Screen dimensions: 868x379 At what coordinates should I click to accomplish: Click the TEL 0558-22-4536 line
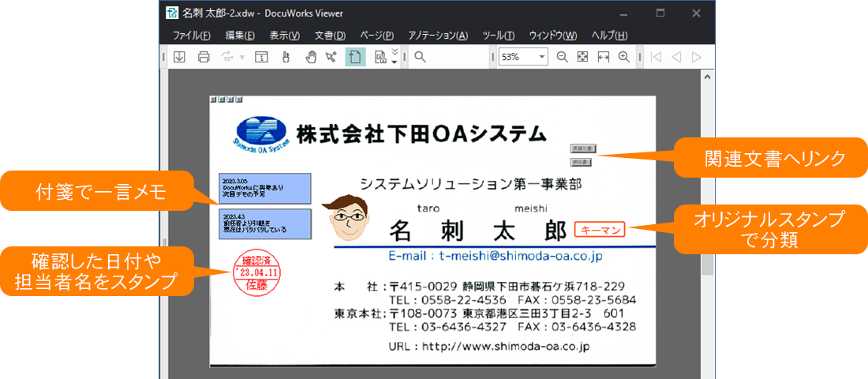(448, 300)
